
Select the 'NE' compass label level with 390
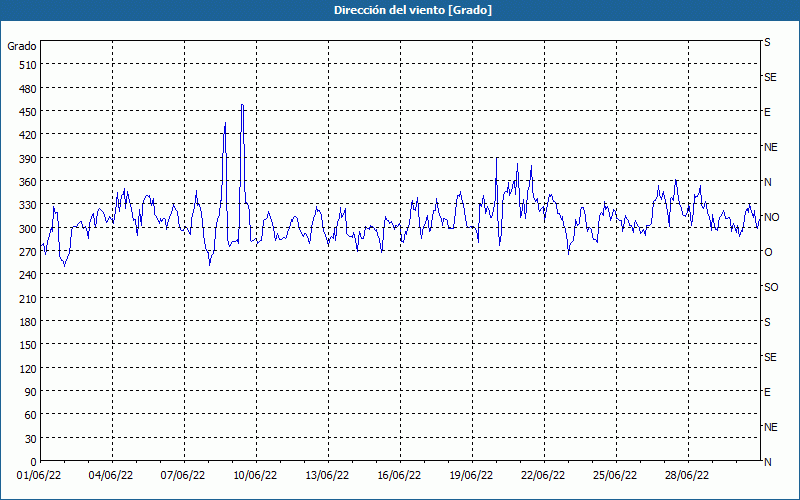(x=770, y=147)
